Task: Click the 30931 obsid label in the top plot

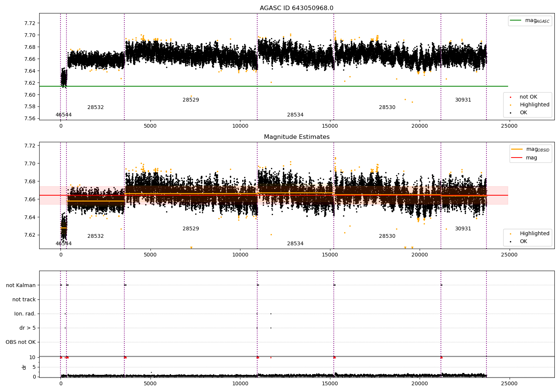Action: [x=463, y=100]
